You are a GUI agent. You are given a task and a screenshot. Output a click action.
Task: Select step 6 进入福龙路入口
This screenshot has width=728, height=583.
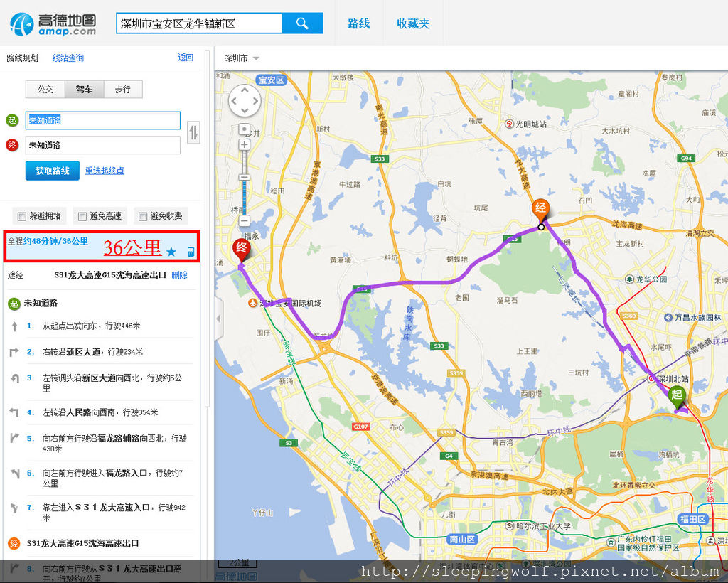(101, 478)
